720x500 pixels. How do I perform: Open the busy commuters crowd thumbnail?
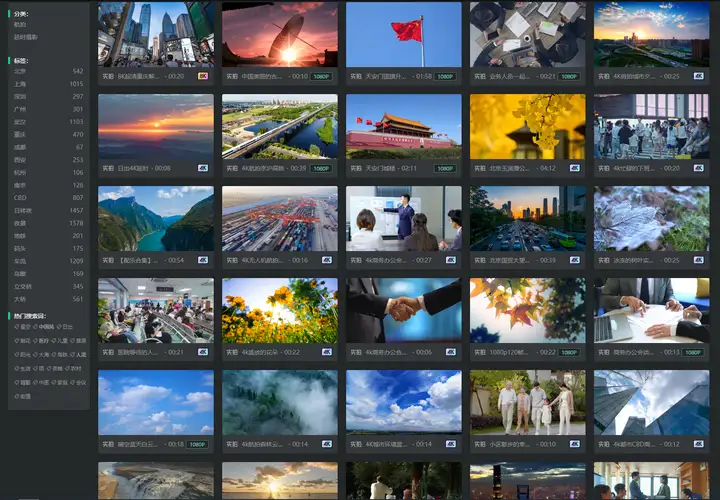(x=652, y=127)
